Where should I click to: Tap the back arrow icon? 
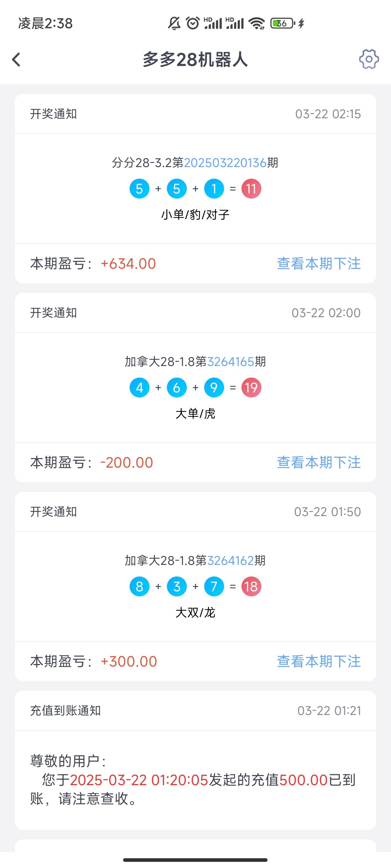tap(16, 60)
